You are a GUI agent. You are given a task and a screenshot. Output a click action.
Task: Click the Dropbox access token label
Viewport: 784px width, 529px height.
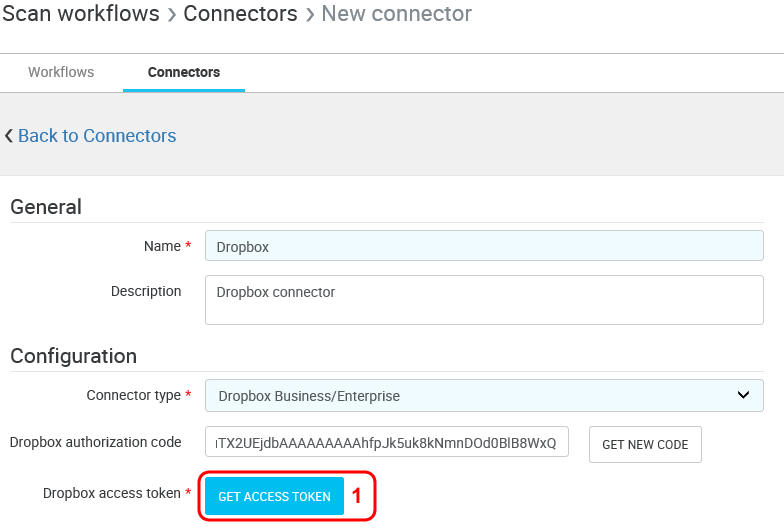pos(112,494)
